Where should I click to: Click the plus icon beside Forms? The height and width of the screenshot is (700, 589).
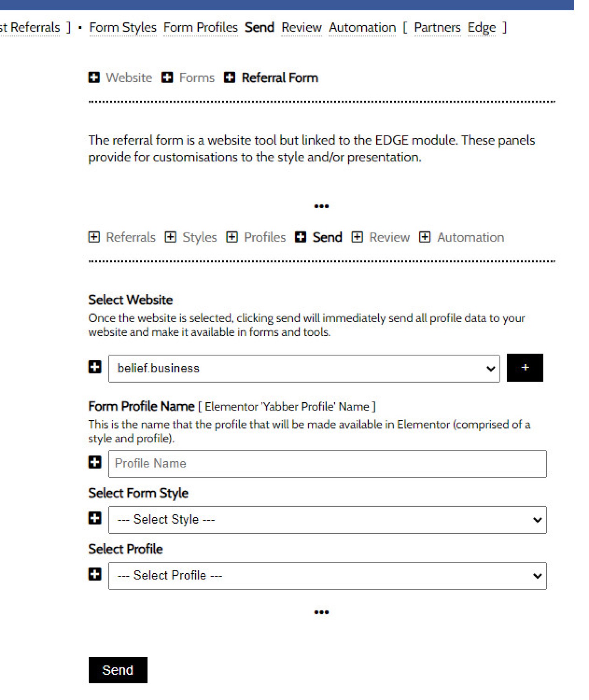(167, 77)
